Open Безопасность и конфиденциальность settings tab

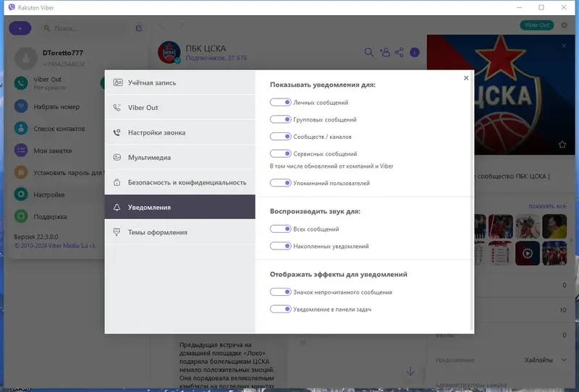[179, 182]
